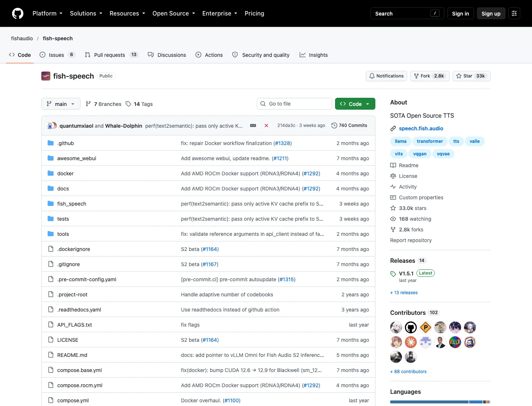Open the API_FLAGS.txt file
The image size is (532, 406).
click(x=75, y=325)
